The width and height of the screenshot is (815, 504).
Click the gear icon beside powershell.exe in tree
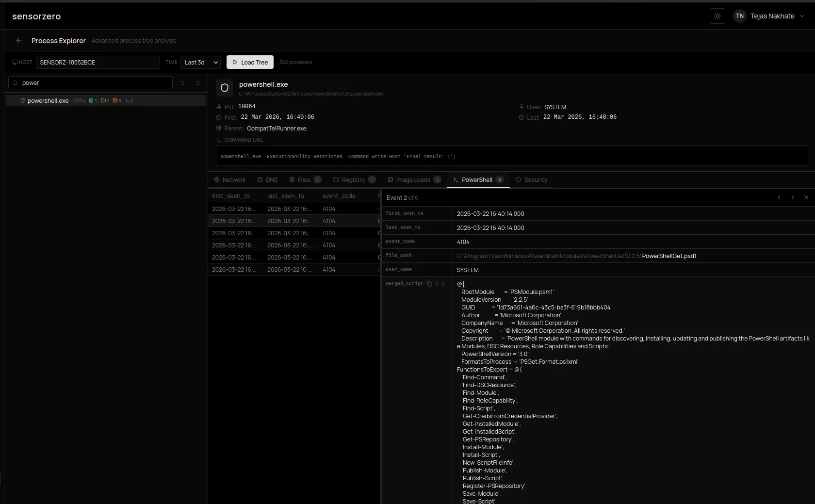[23, 100]
